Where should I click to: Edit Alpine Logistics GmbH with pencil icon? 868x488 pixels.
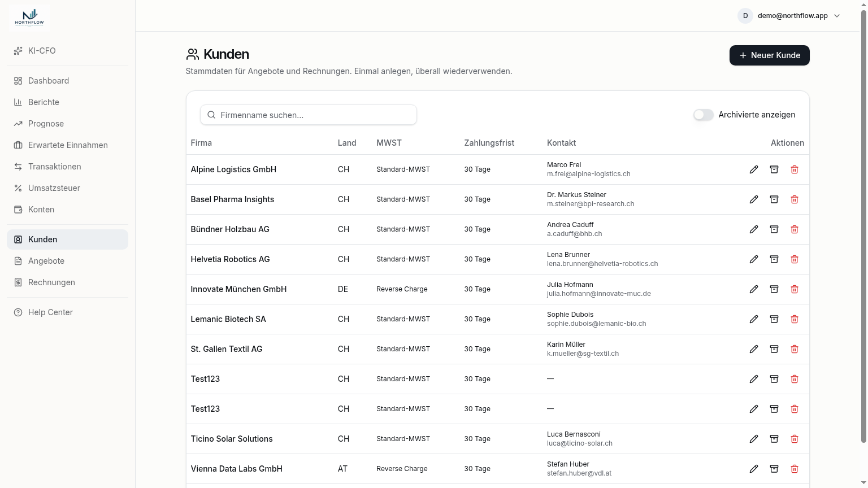click(x=754, y=169)
